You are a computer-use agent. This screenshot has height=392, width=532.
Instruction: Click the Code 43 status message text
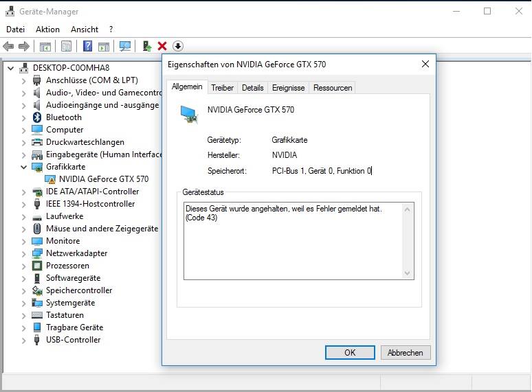coord(284,213)
